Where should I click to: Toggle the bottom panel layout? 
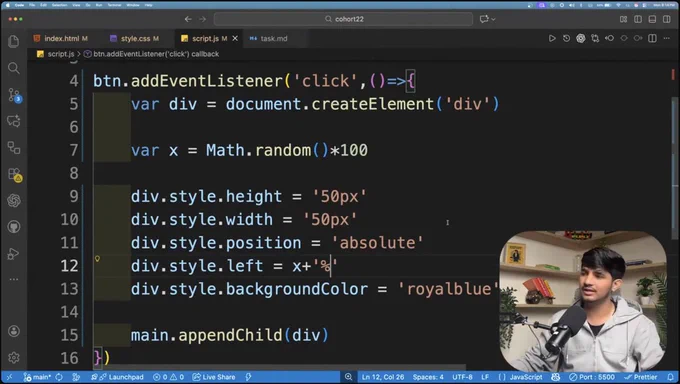(x=652, y=19)
